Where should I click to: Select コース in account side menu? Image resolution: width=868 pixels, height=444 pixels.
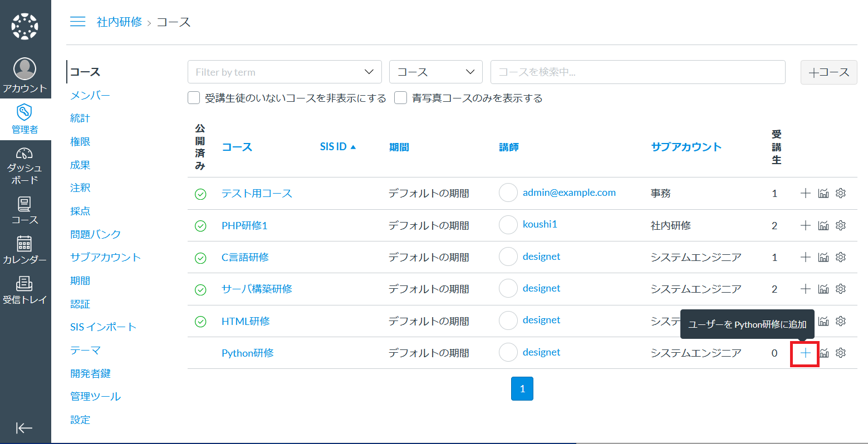pos(85,72)
